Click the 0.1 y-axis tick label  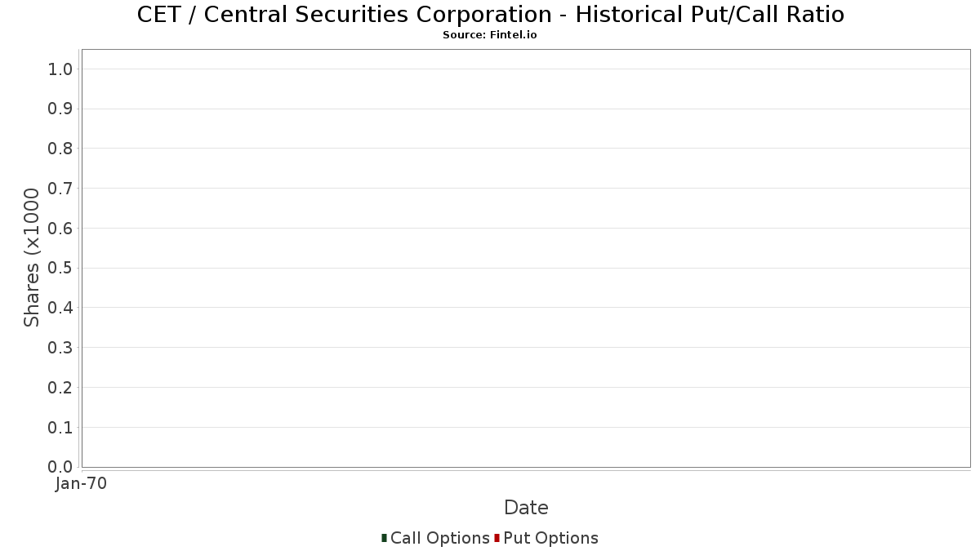coord(60,428)
